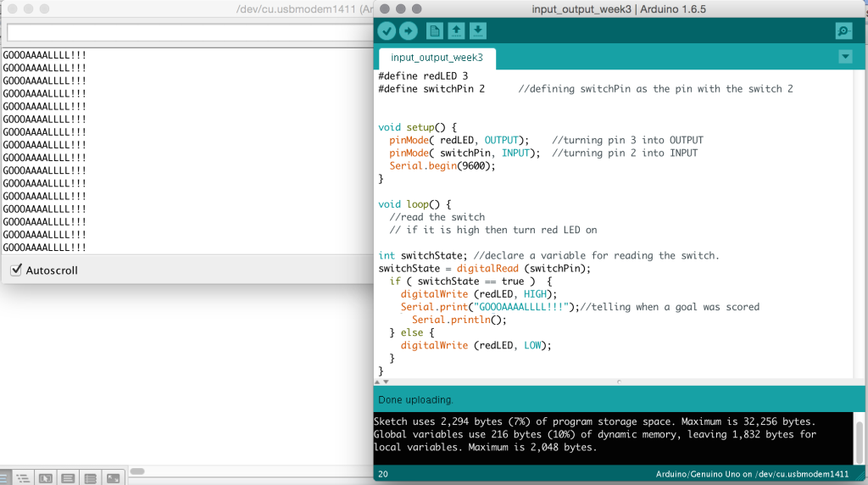Click the cursor selection view icon at bottom
The width and height of the screenshot is (868, 485).
coord(46,478)
